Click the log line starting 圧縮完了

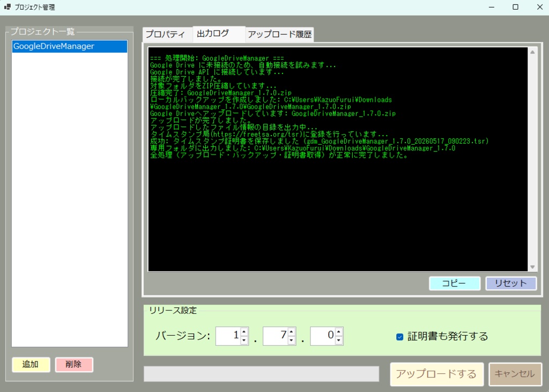click(221, 93)
